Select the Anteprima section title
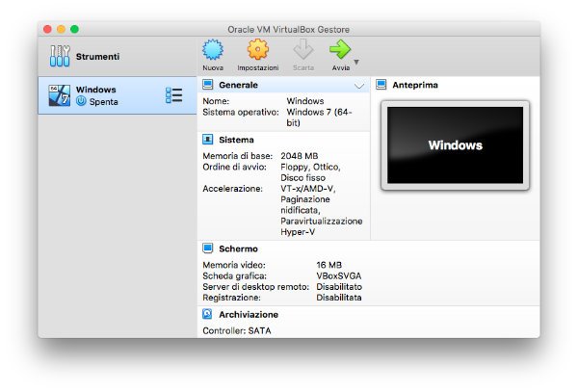Screen dimensions: 578x392 (415, 85)
